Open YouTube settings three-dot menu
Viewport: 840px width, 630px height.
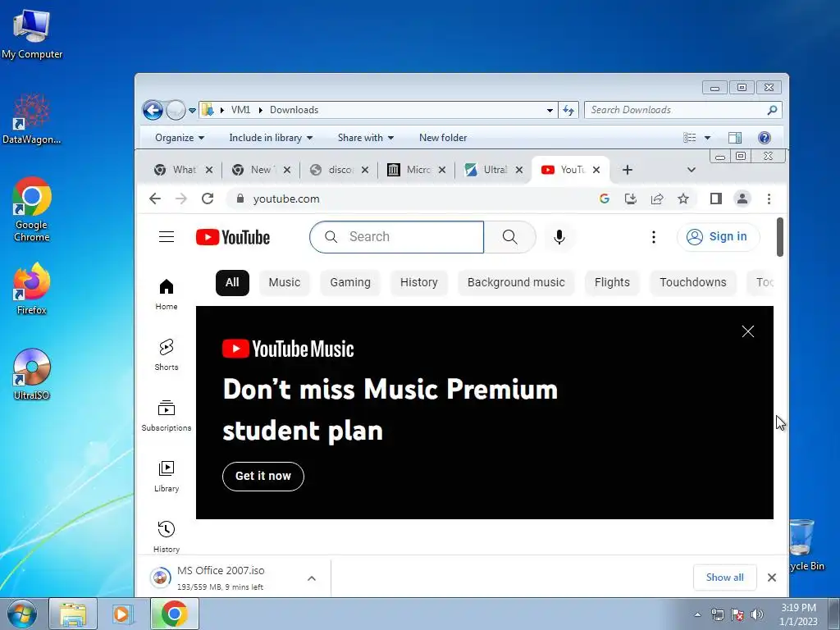pyautogui.click(x=653, y=237)
